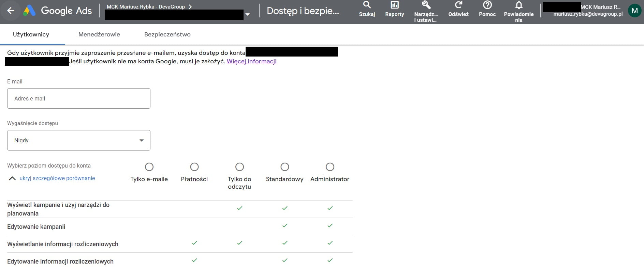Click the Adres e-mail input field
This screenshot has height=269, width=644.
tap(78, 98)
